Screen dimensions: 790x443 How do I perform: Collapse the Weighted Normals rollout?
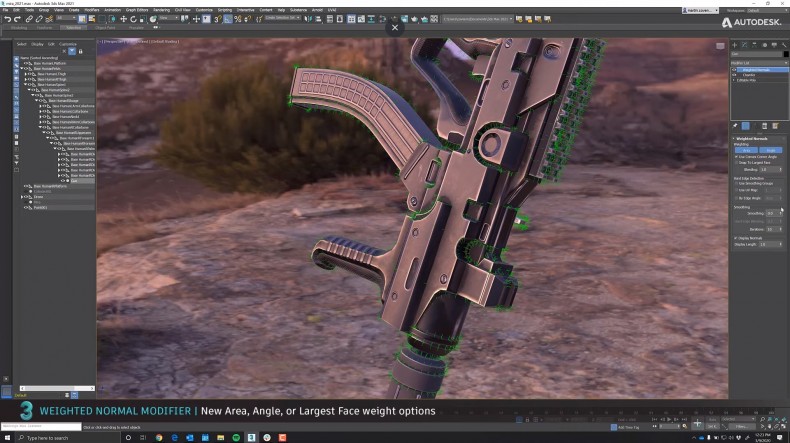[750, 138]
